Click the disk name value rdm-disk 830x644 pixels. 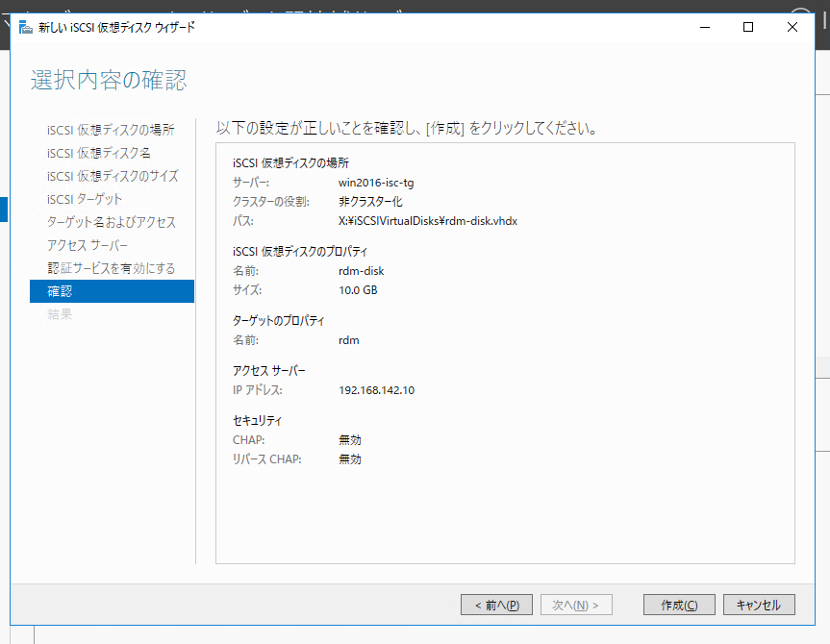pyautogui.click(x=361, y=271)
